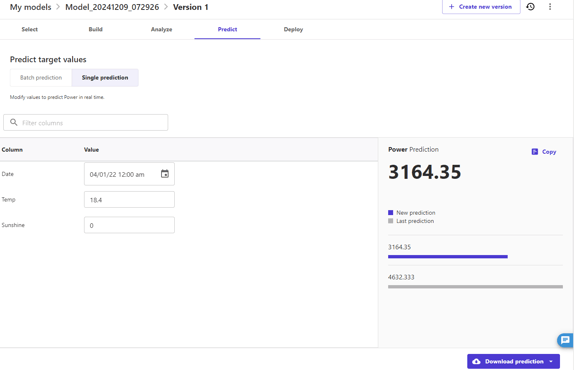Click the 4632.333 last prediction value
The image size is (574, 370).
401,277
